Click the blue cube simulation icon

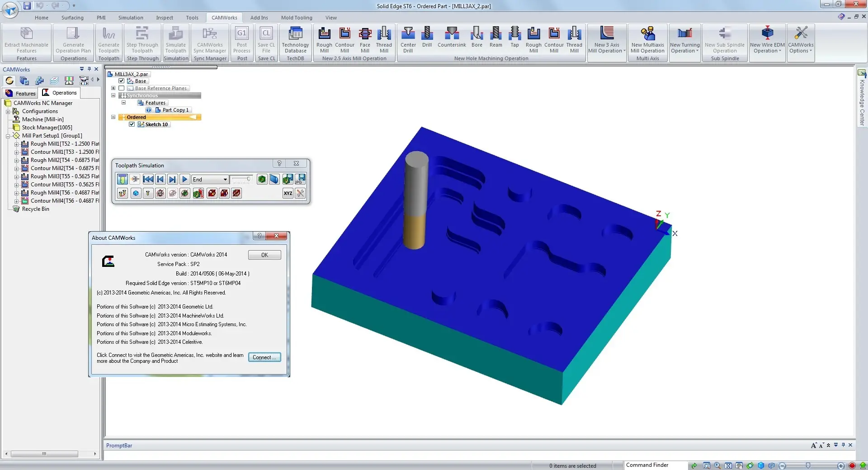coord(136,193)
